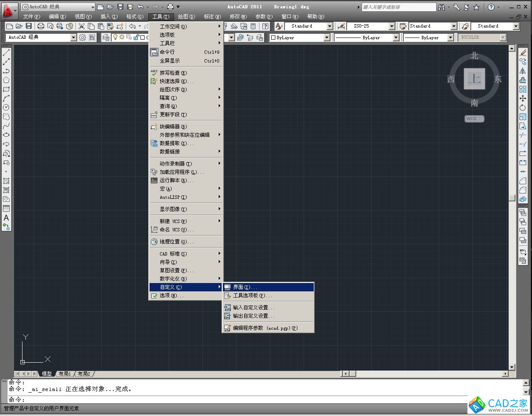Click the Array tool in modify toolbar

523,89
